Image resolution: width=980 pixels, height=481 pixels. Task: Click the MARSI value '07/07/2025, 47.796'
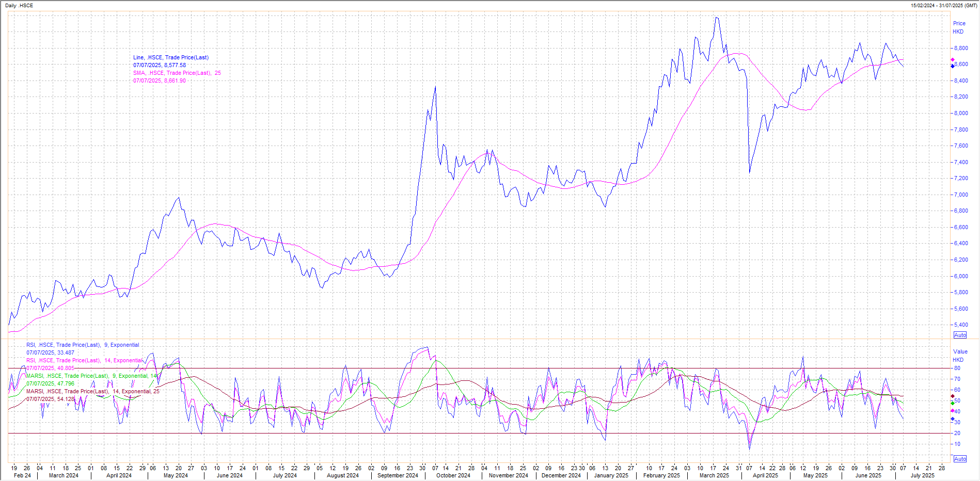51,383
